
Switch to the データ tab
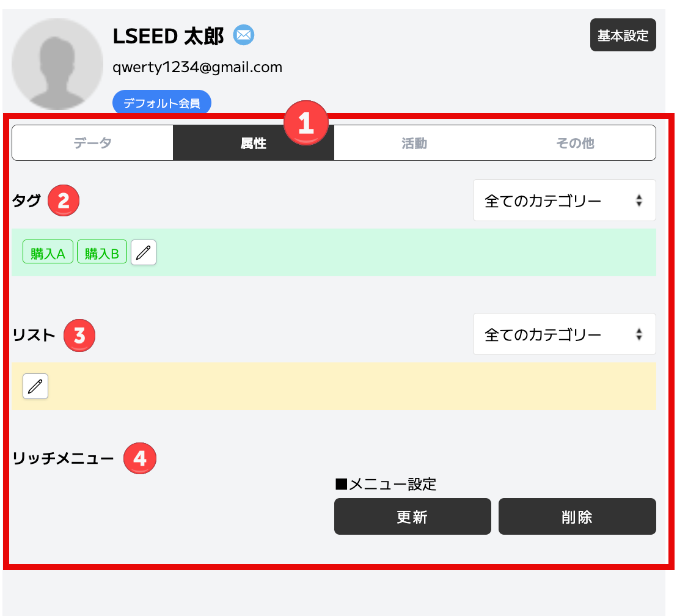coord(92,143)
